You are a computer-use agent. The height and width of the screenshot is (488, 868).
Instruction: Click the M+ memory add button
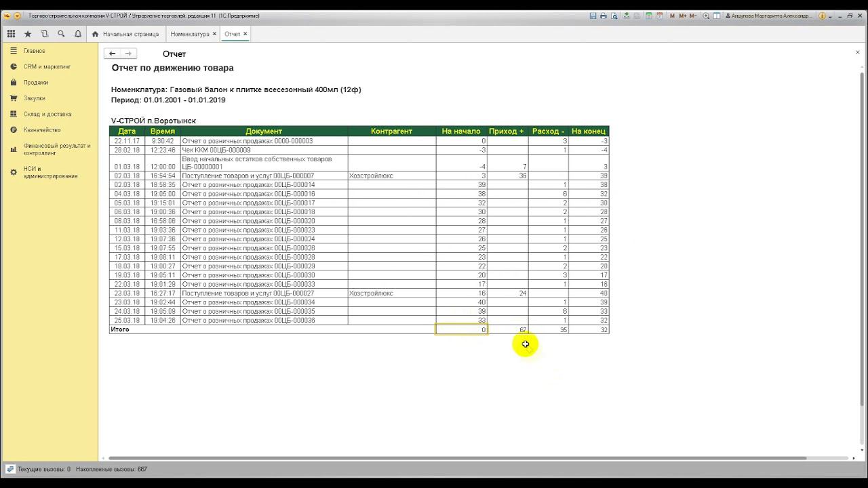tap(683, 16)
